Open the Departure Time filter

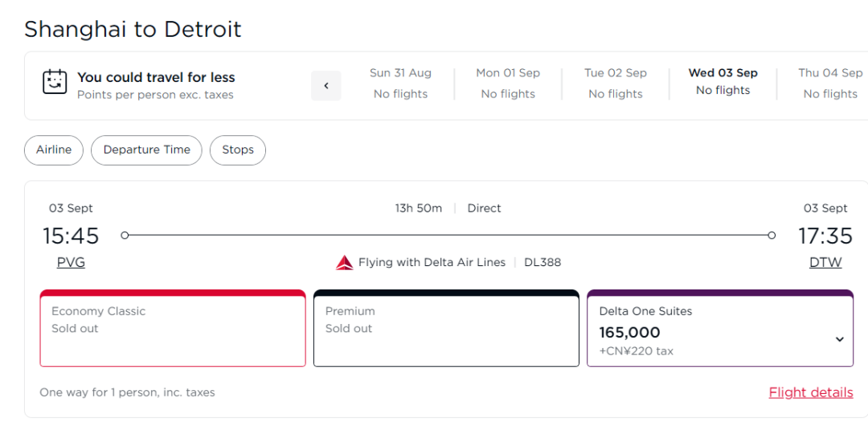pyautogui.click(x=146, y=150)
